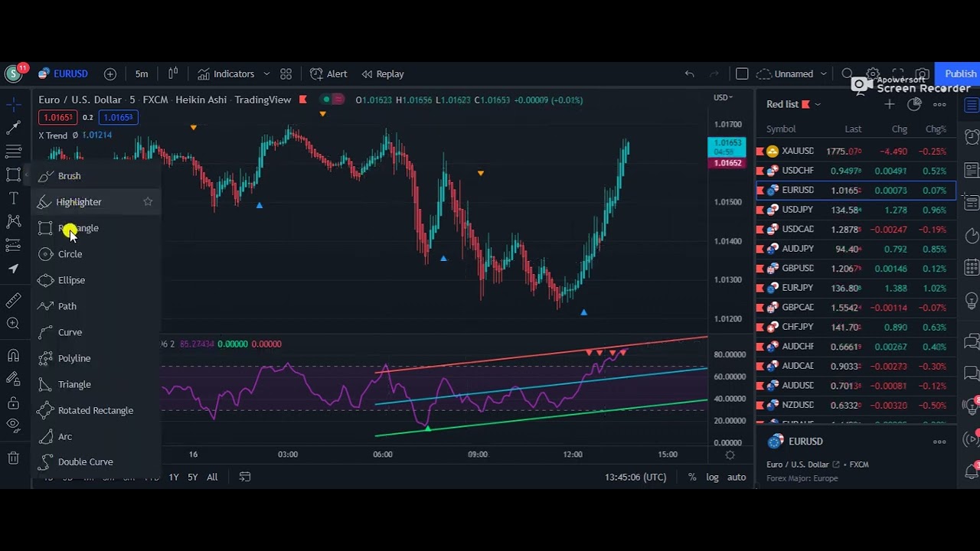This screenshot has width=980, height=551.
Task: Choose Polyline from the shapes menu
Action: 96,358
